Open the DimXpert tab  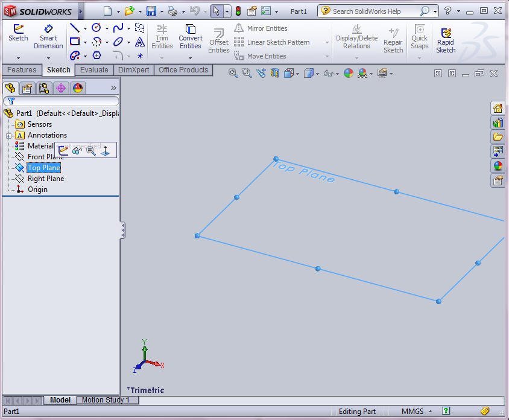click(133, 70)
